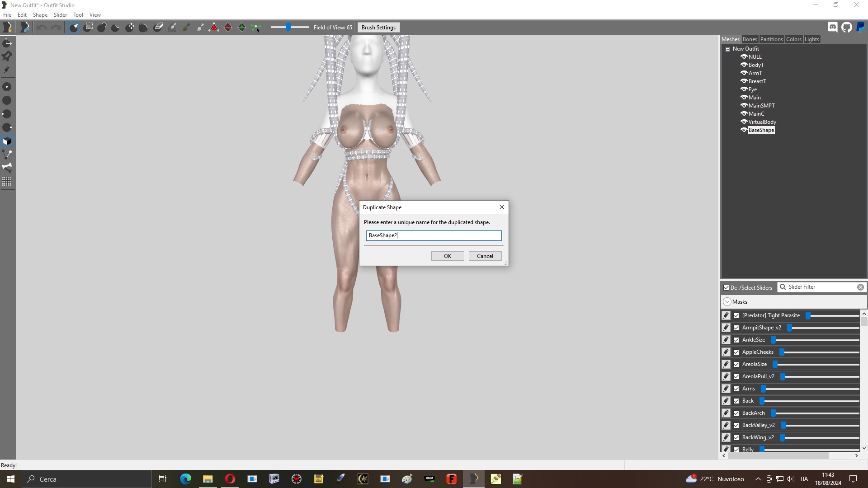868x488 pixels.
Task: Activate the Pivot tool with red diamond
Action: point(228,28)
